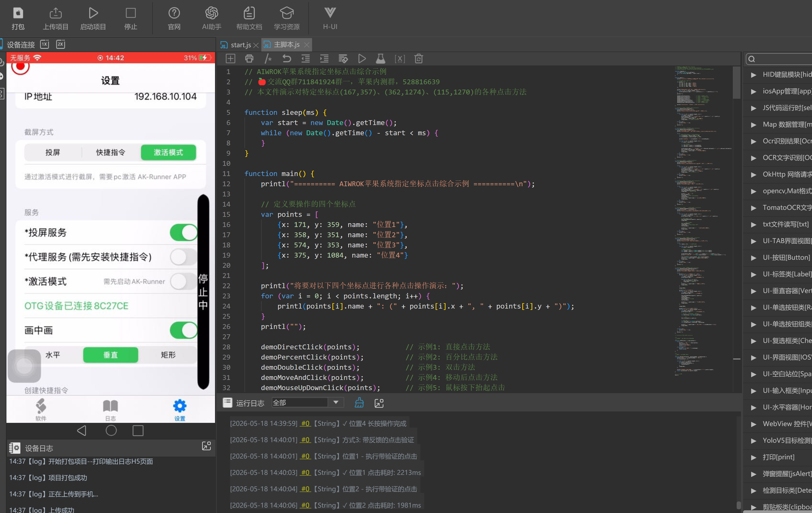This screenshot has width=812, height=513.
Task: Open the 帮助文档 help docs
Action: click(x=249, y=19)
